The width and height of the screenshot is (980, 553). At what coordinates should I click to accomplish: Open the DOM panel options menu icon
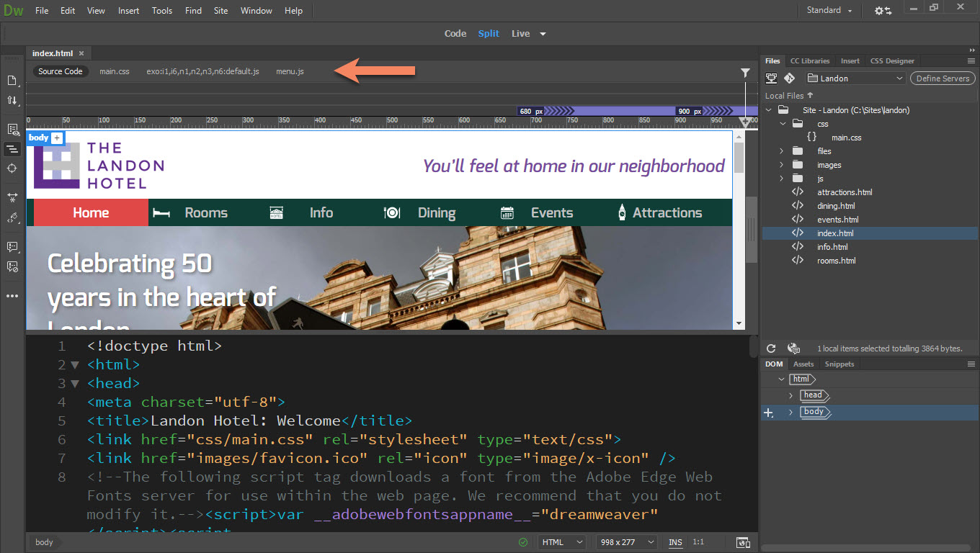(971, 364)
